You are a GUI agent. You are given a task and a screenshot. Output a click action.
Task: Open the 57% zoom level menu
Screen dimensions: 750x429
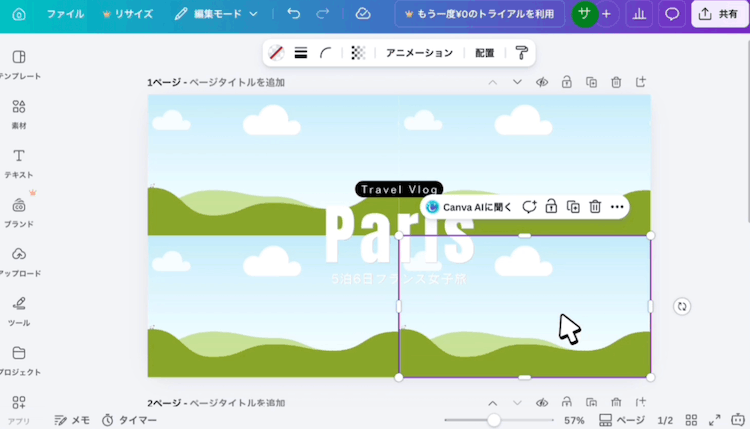[574, 420]
